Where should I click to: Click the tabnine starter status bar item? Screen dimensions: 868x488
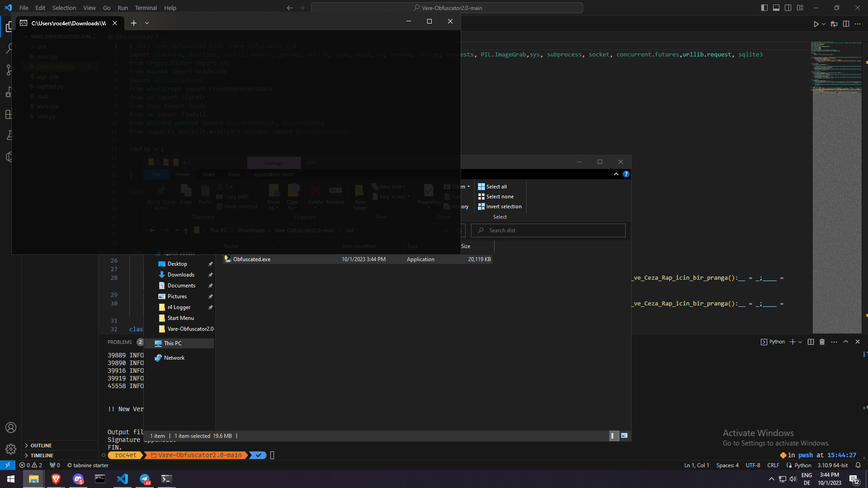click(88, 465)
